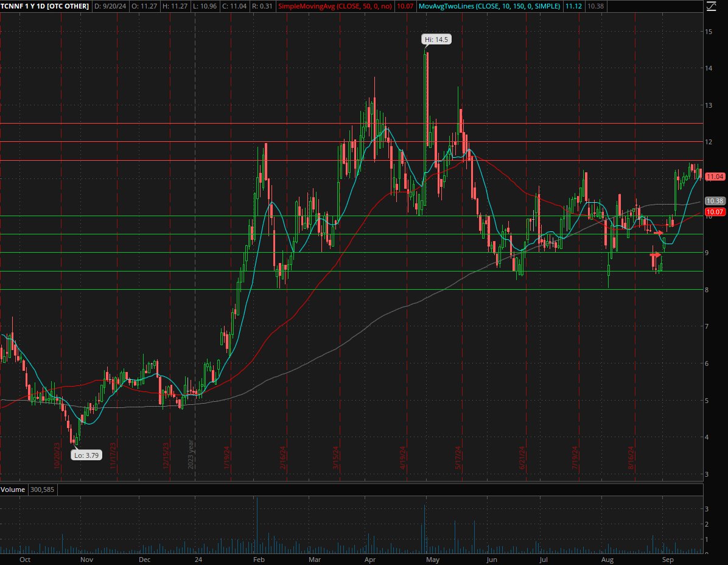Viewport: 728px width, 565px height.
Task: Click the Hi: 14.5 annotation bubble
Action: tap(436, 39)
